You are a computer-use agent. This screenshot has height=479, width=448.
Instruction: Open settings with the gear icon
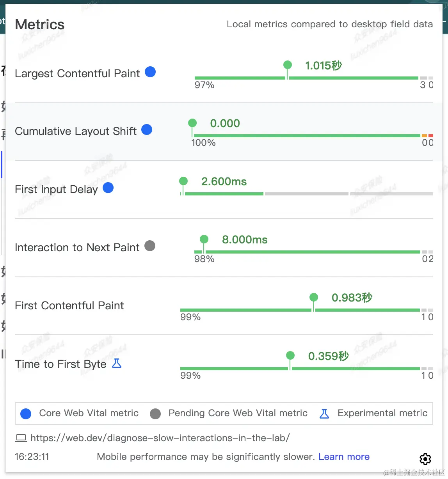425,459
